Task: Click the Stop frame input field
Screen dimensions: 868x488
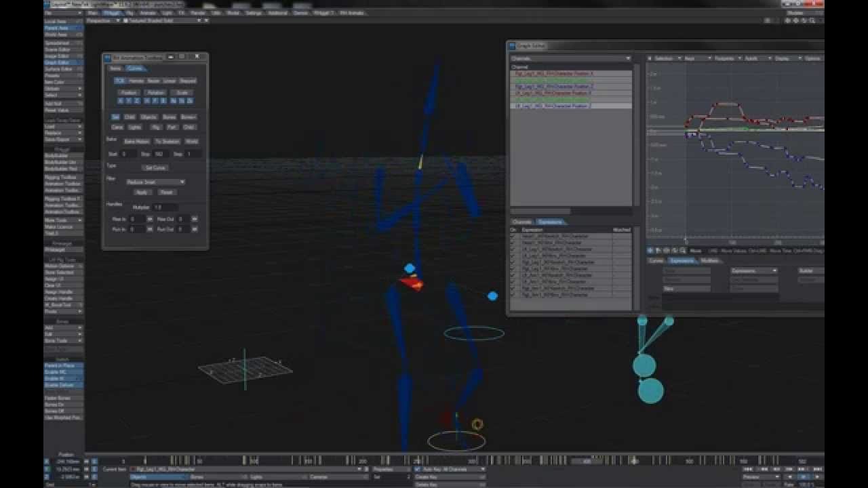Action: pyautogui.click(x=160, y=155)
